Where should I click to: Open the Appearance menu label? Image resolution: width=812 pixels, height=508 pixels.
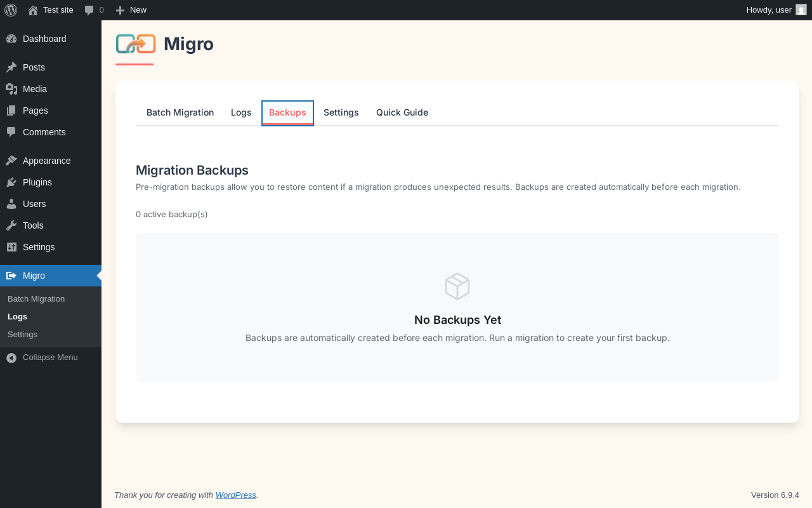[x=46, y=161]
